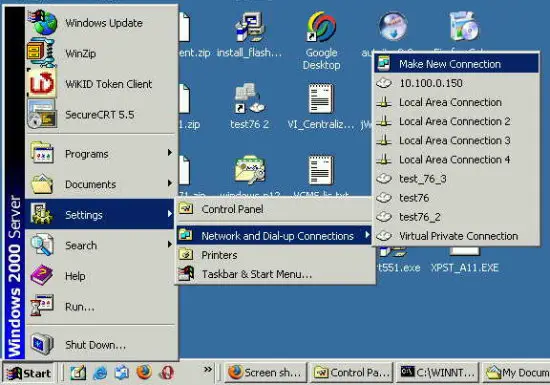Expand the Documents submenu arrow
This screenshot has width=550, height=385.
(170, 183)
